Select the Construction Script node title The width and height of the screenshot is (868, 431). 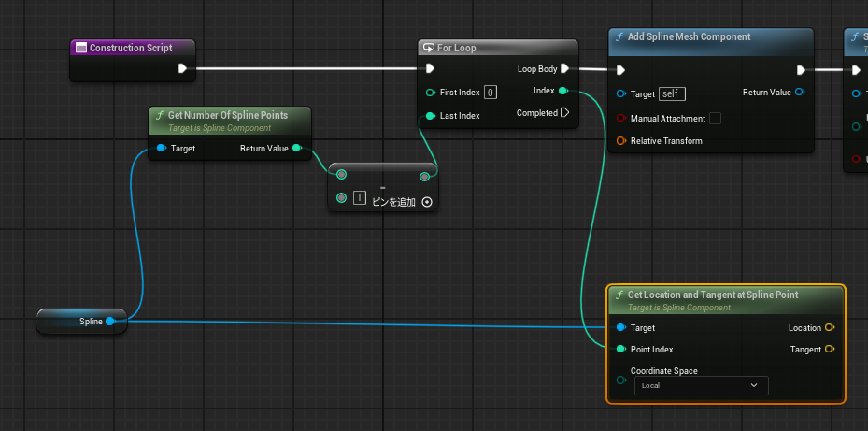coord(131,48)
